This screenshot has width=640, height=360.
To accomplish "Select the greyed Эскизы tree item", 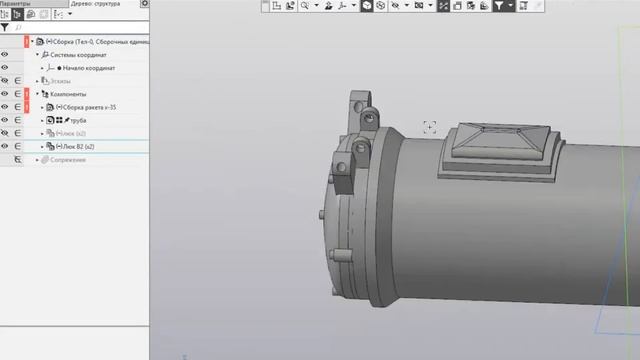I will (60, 81).
